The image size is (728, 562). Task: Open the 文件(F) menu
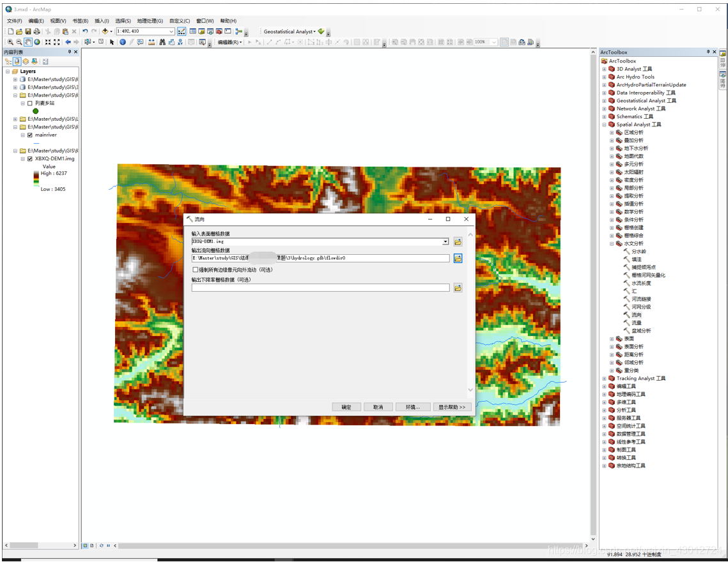tap(15, 21)
